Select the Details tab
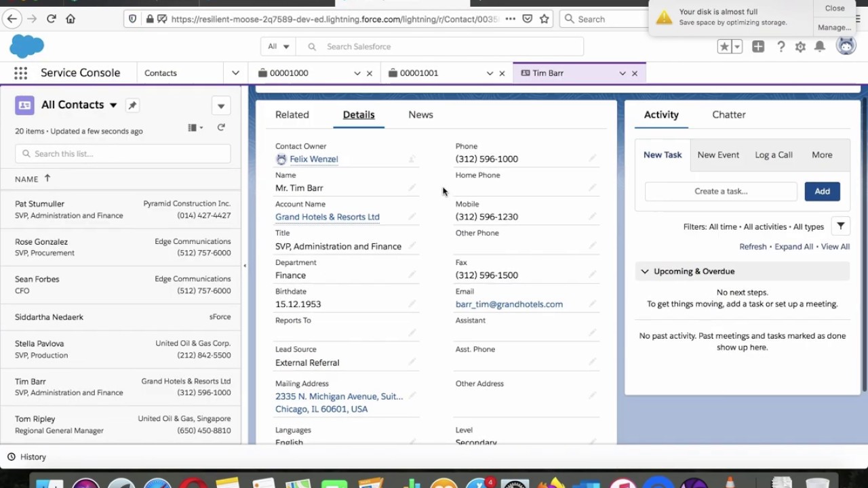This screenshot has height=488, width=868. pos(359,115)
